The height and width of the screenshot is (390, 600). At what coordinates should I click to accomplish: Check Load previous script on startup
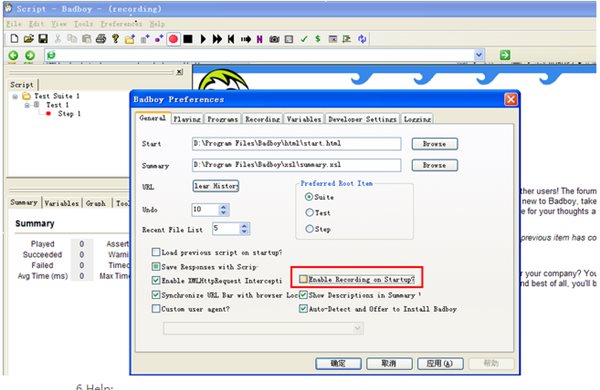point(156,252)
